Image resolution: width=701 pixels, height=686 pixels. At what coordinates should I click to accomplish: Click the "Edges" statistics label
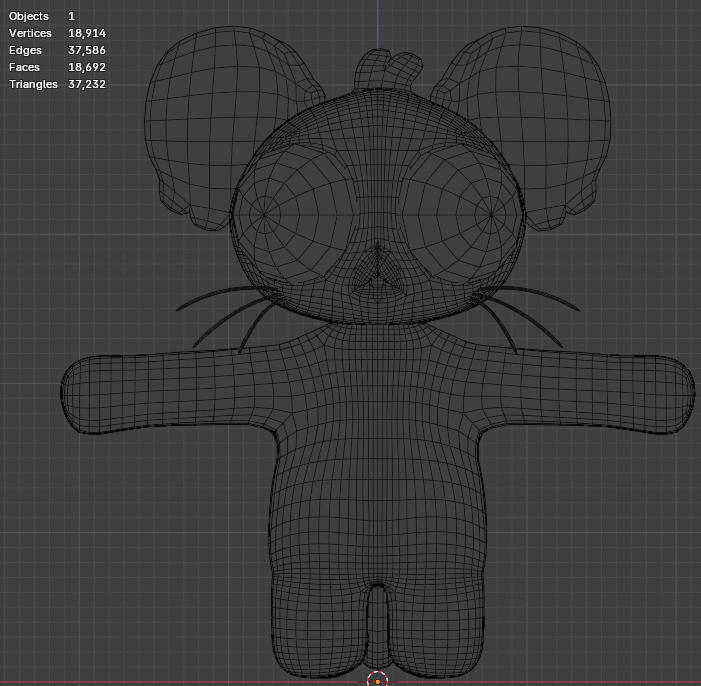pyautogui.click(x=25, y=50)
